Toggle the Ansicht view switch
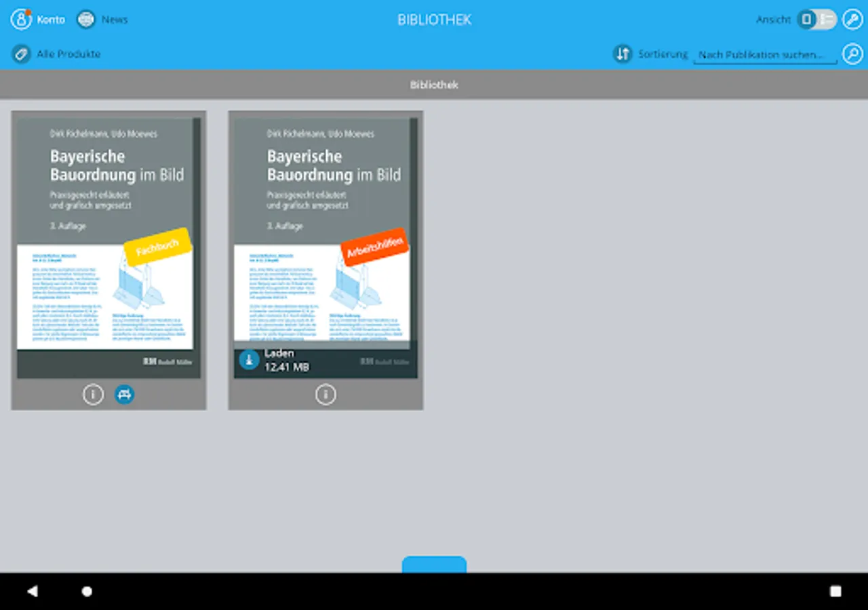This screenshot has width=868, height=610. pyautogui.click(x=816, y=19)
